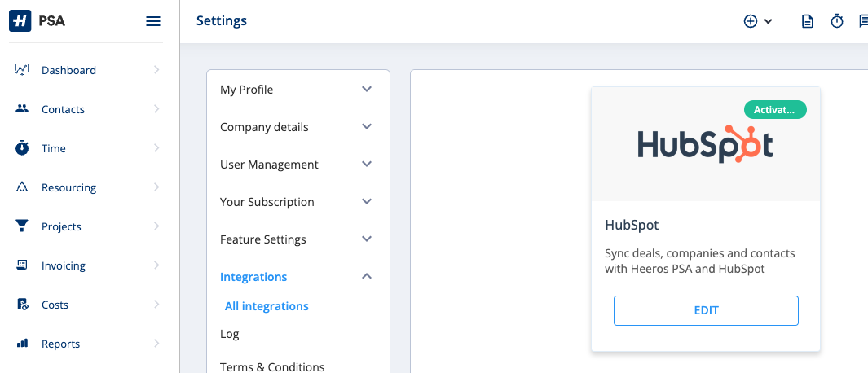Expand Feature Settings section

point(367,239)
